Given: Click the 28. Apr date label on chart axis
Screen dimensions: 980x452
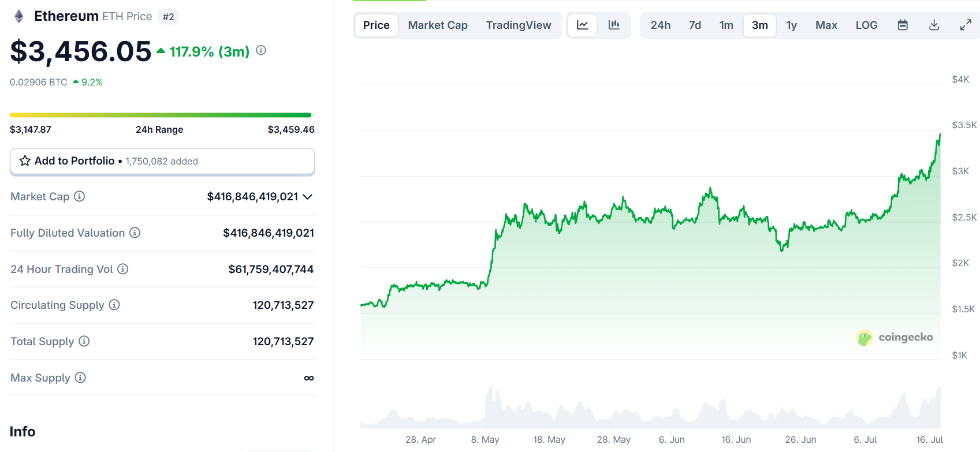Looking at the screenshot, I should click(x=420, y=439).
